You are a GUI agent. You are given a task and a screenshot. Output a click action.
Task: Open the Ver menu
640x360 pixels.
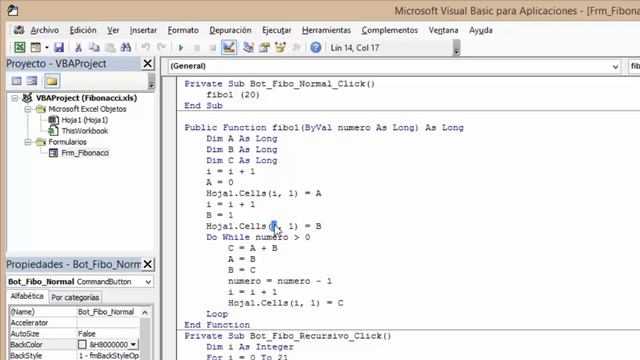coord(113,30)
